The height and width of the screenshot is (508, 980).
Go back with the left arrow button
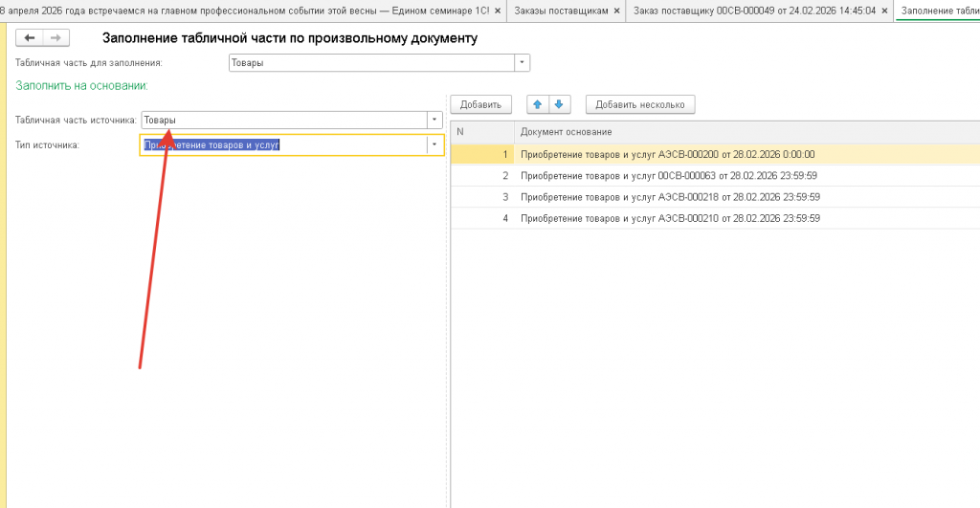29,38
